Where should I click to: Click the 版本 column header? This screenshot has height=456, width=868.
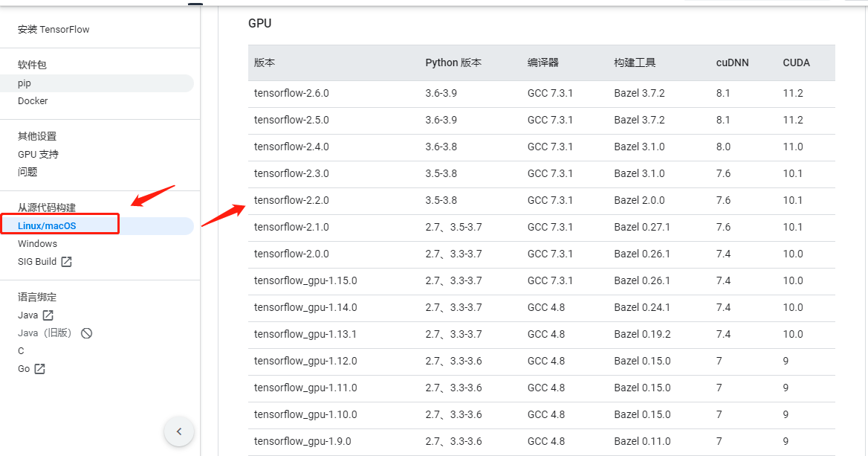coord(264,62)
